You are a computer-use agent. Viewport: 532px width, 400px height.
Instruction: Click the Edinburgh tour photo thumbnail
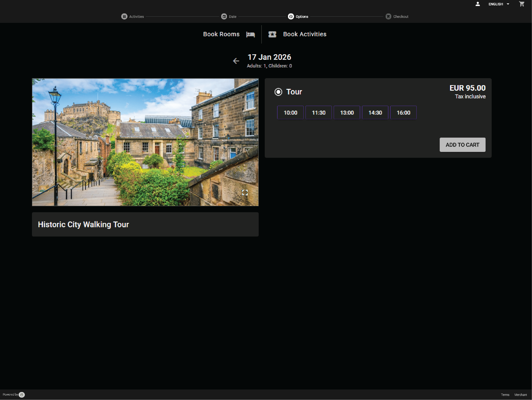pos(145,142)
